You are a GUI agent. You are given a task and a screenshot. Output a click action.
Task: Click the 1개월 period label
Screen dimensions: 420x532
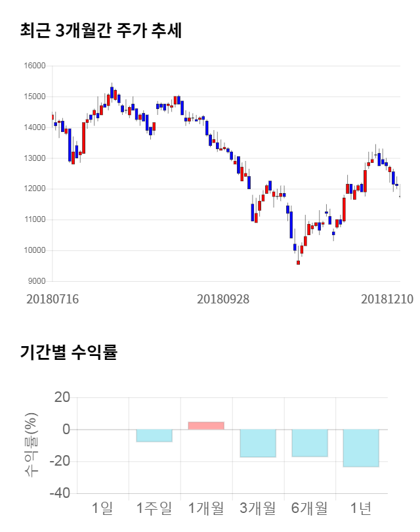click(x=206, y=507)
